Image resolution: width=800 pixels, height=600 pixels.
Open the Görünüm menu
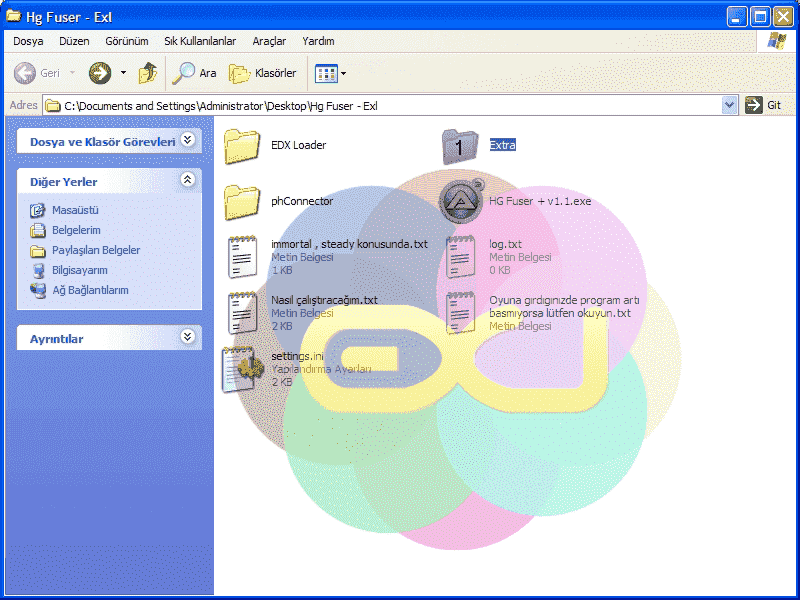pyautogui.click(x=127, y=41)
